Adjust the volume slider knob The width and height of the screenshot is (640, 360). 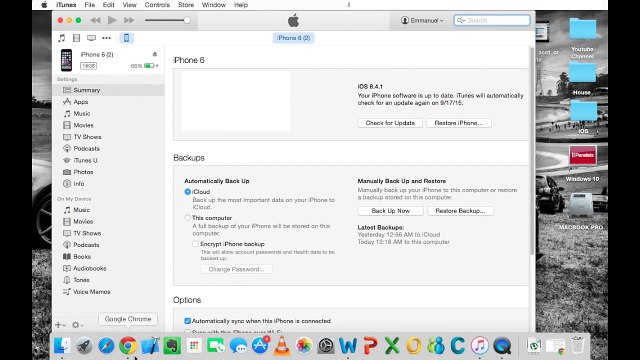pos(187,20)
